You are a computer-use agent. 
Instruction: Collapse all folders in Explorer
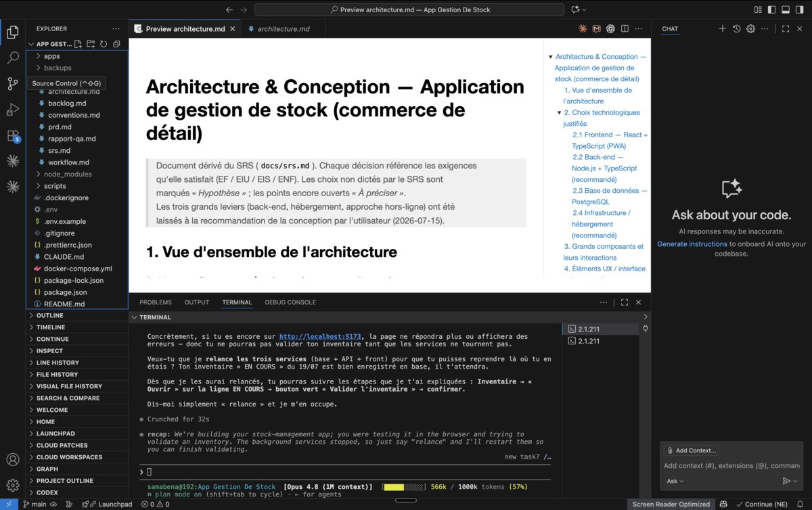116,44
